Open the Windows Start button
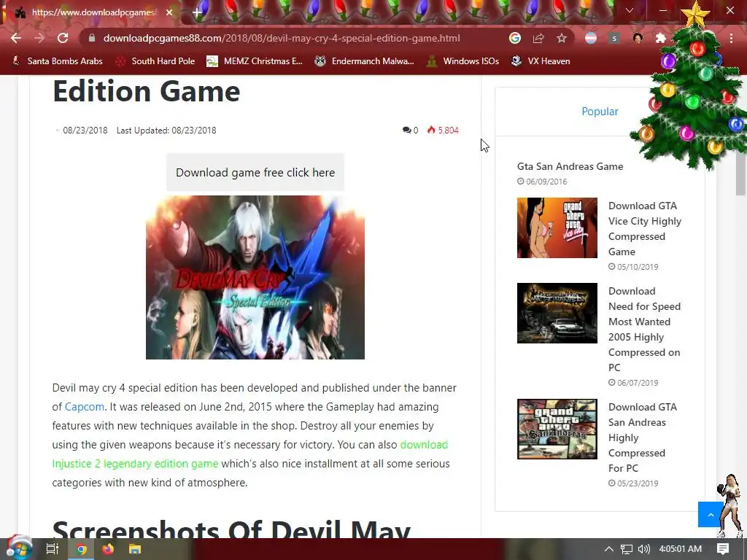This screenshot has width=747, height=560. 19,548
